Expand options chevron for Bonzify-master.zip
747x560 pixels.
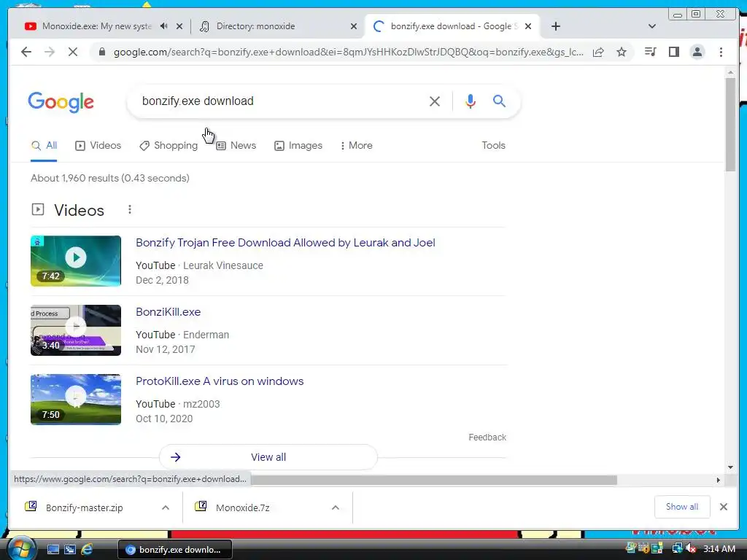click(166, 507)
